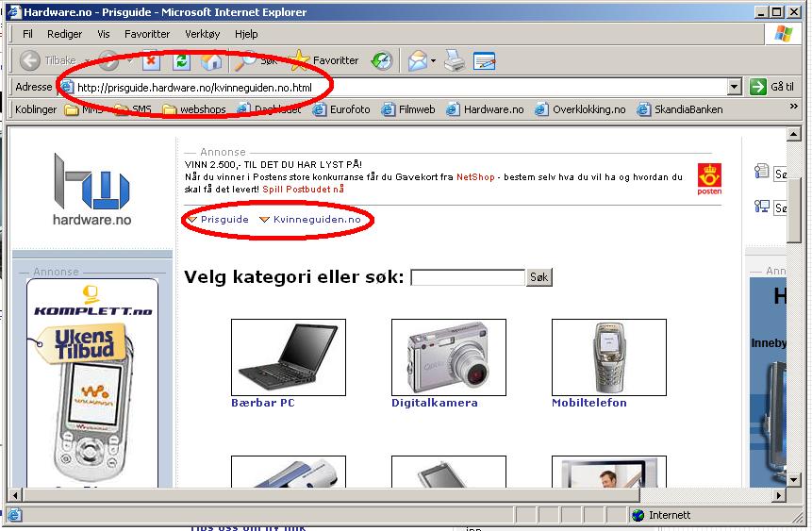Open the Mobiltelefon category link
Image resolution: width=812 pixels, height=531 pixels.
point(589,403)
